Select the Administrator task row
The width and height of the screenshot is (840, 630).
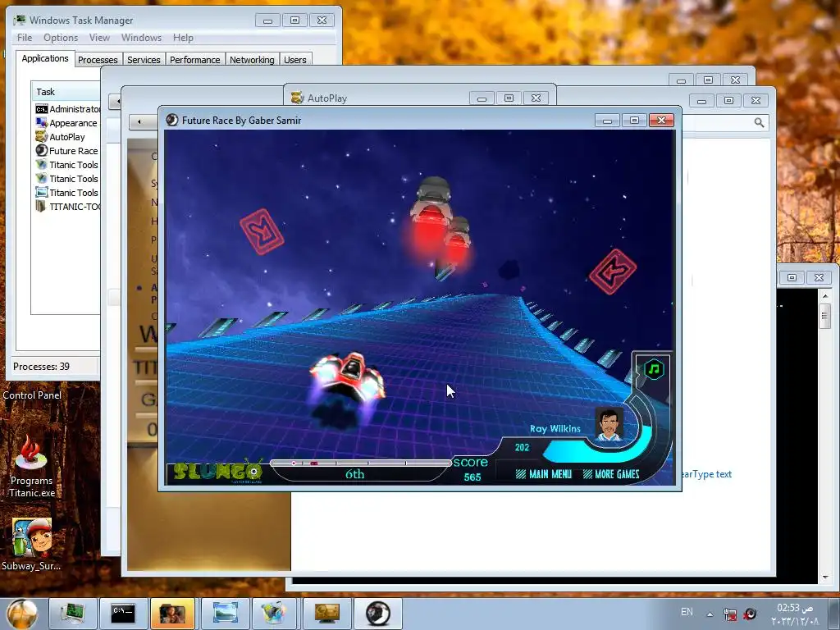click(67, 109)
